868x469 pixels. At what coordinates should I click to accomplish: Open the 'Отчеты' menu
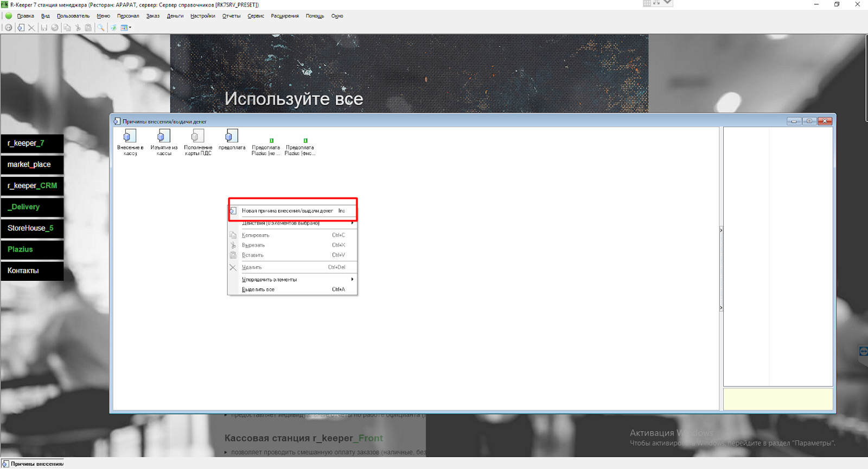click(231, 16)
